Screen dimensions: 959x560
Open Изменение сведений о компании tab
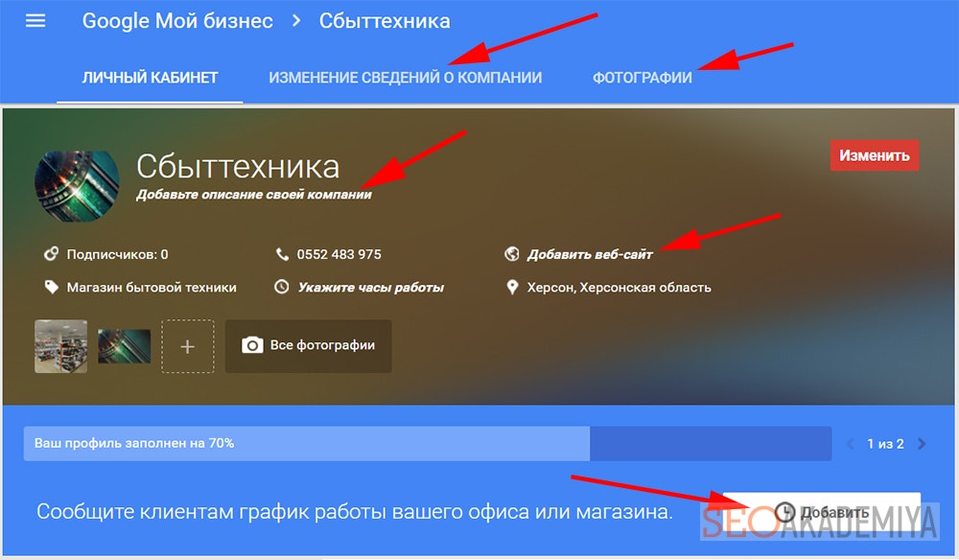pos(405,78)
